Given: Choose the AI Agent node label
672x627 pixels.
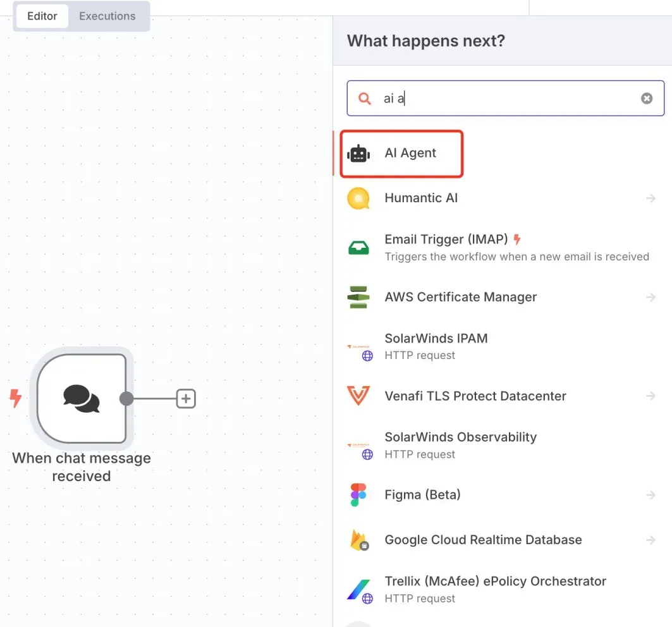Looking at the screenshot, I should point(410,153).
